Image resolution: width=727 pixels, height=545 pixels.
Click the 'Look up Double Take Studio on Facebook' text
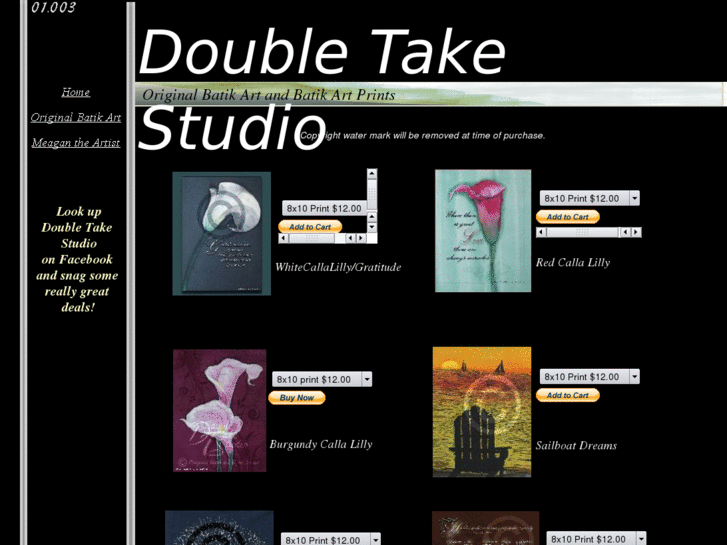(77, 259)
